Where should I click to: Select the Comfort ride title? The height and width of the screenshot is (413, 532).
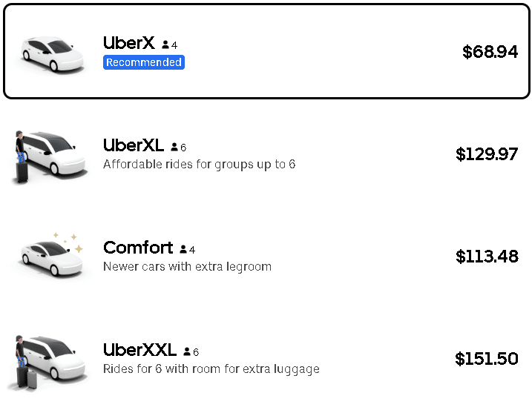[138, 248]
